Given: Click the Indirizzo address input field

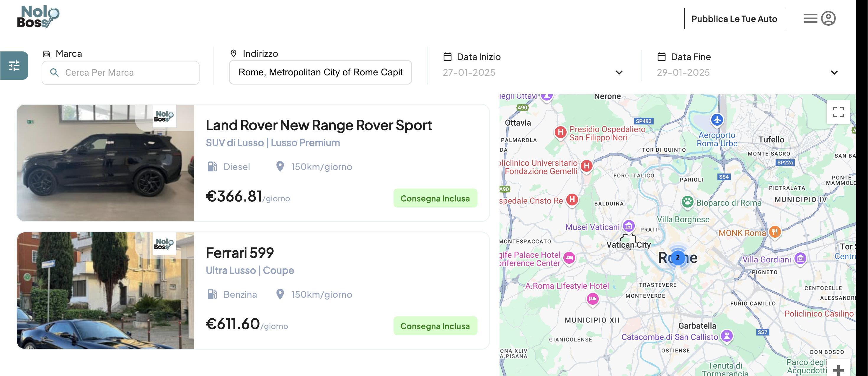Looking at the screenshot, I should 320,72.
